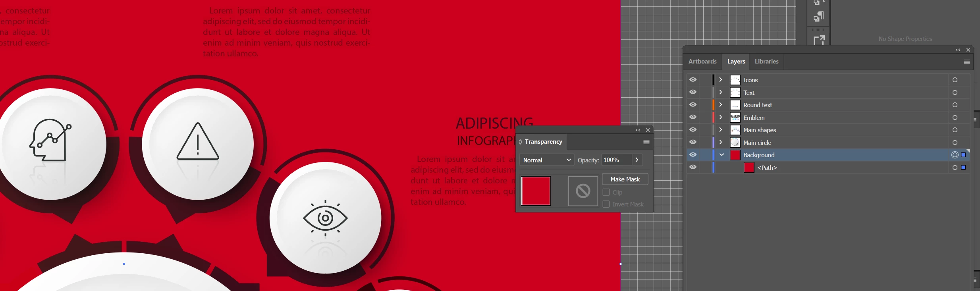Viewport: 980px width, 291px height.
Task: Click the blue selection square of Background layer
Action: point(963,155)
